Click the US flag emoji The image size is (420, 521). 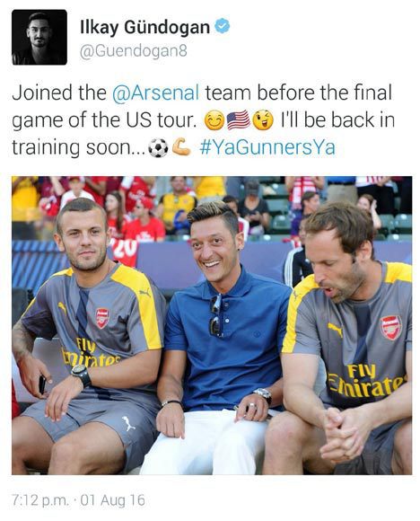tap(239, 120)
